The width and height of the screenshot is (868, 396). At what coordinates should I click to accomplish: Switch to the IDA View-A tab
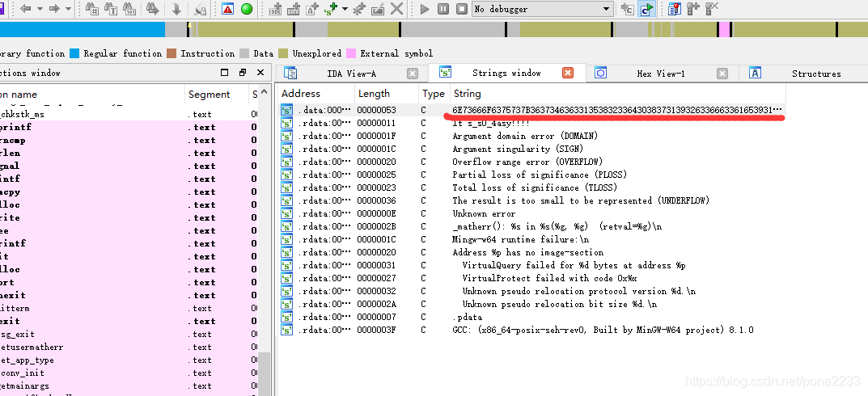click(x=351, y=74)
